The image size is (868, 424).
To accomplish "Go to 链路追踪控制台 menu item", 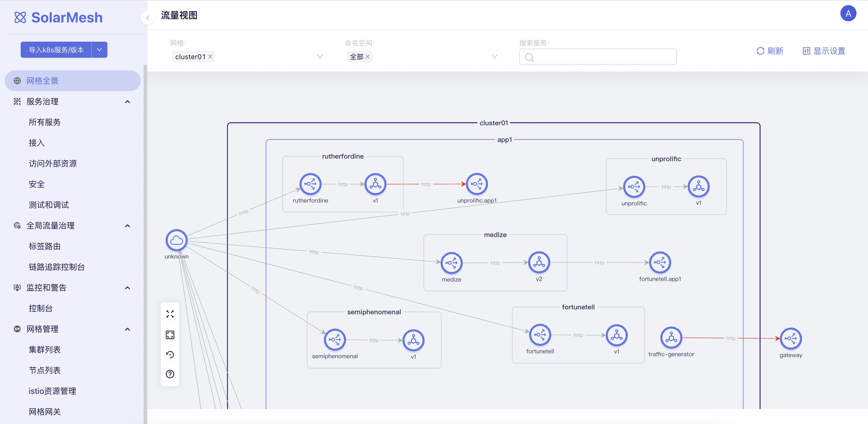I will pos(57,267).
